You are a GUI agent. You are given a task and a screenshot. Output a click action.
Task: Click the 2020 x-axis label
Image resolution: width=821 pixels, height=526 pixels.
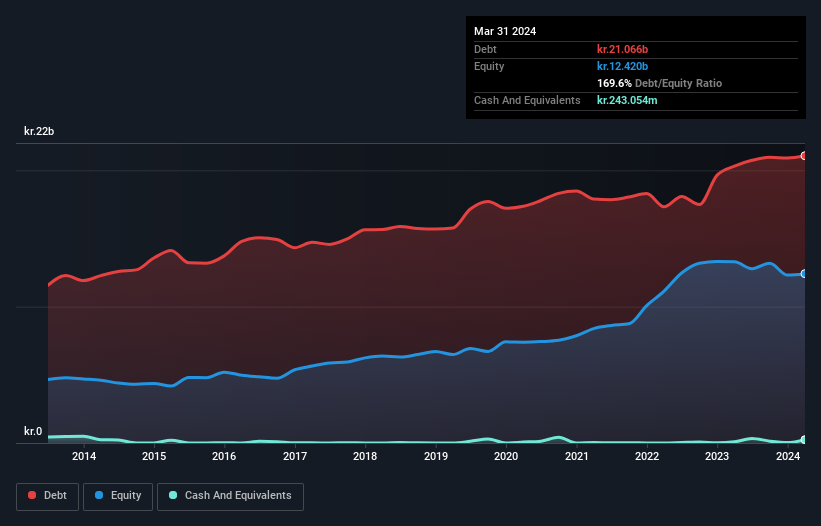coord(506,456)
